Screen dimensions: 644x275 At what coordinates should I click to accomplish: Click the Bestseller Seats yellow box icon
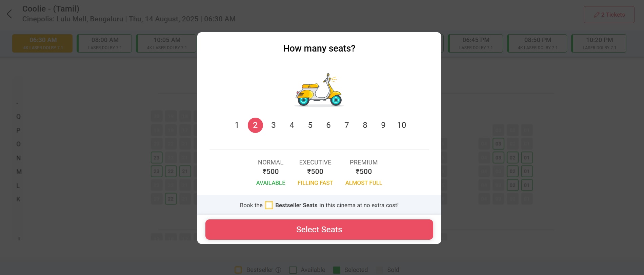click(x=269, y=205)
